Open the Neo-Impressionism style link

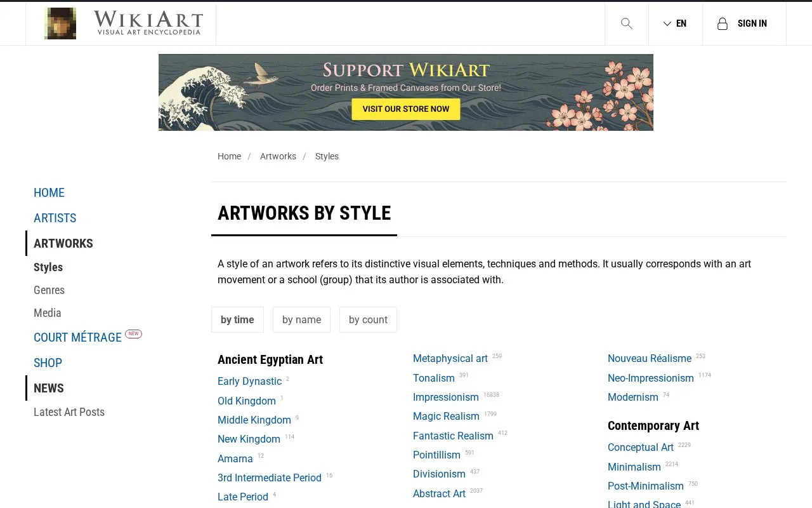coord(651,378)
